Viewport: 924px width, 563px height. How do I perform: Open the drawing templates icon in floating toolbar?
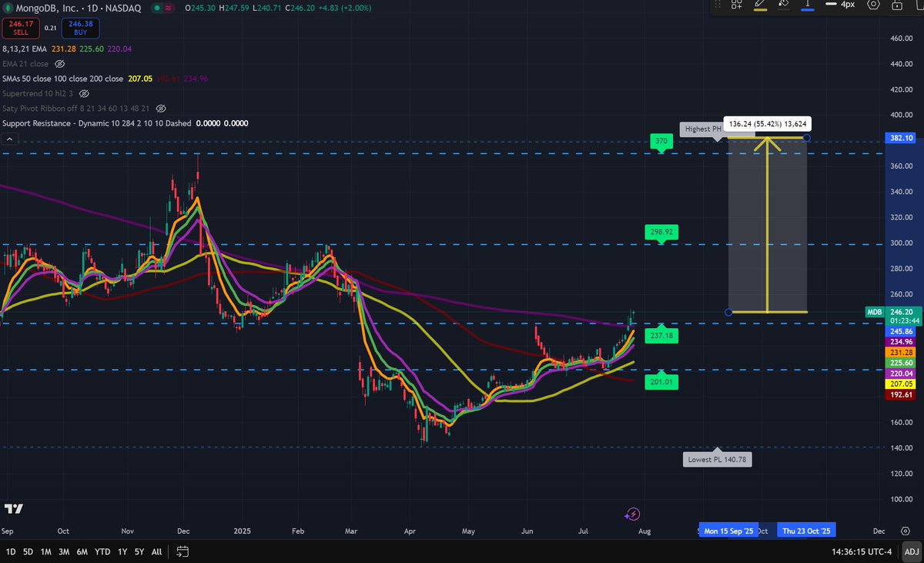(x=737, y=4)
